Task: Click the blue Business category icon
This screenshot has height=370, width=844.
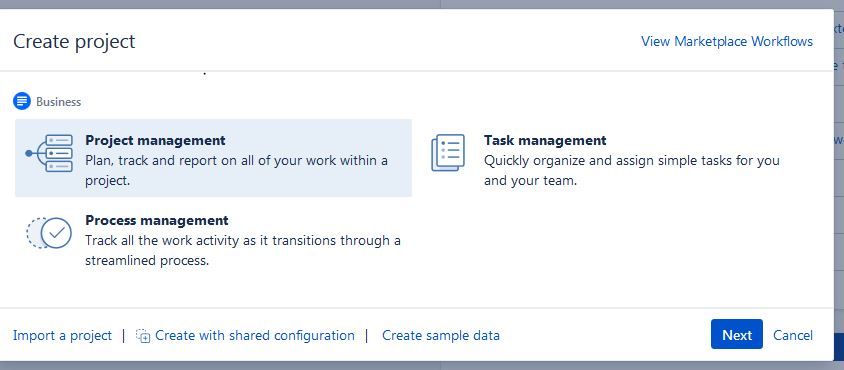Action: (22, 101)
